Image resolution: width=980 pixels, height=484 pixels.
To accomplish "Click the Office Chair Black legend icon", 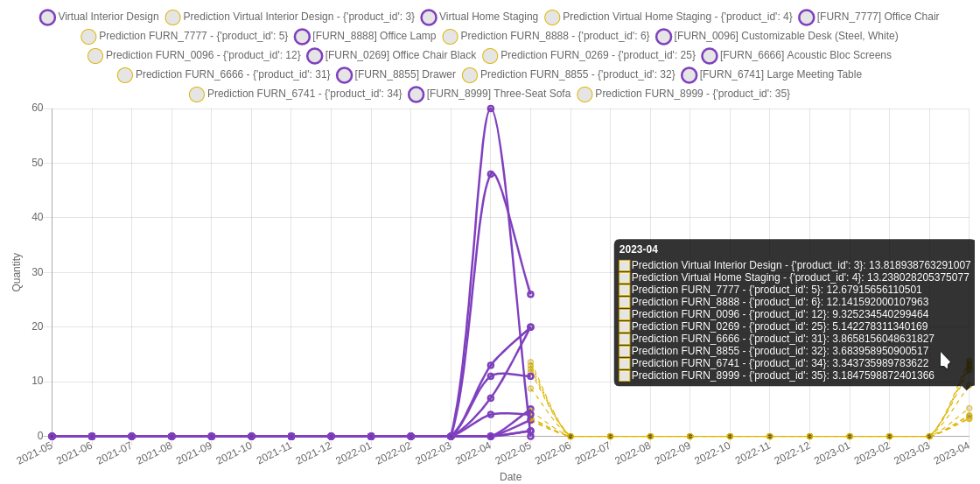I will click(x=315, y=56).
